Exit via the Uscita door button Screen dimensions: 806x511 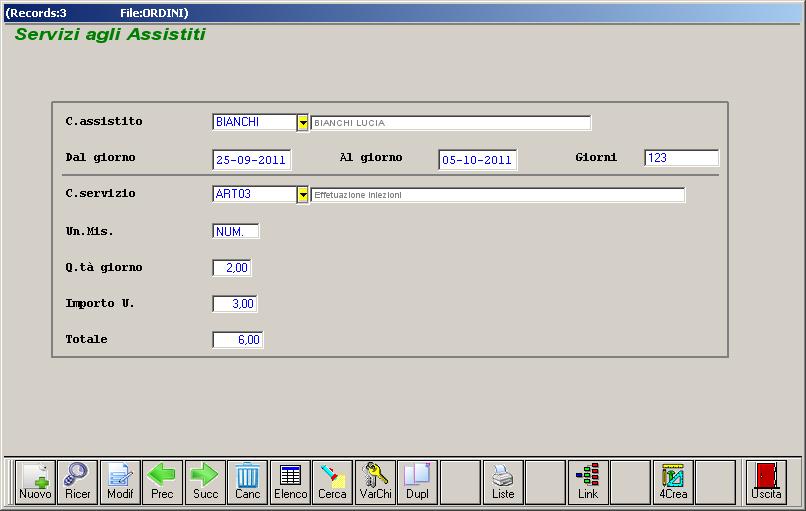tap(766, 482)
